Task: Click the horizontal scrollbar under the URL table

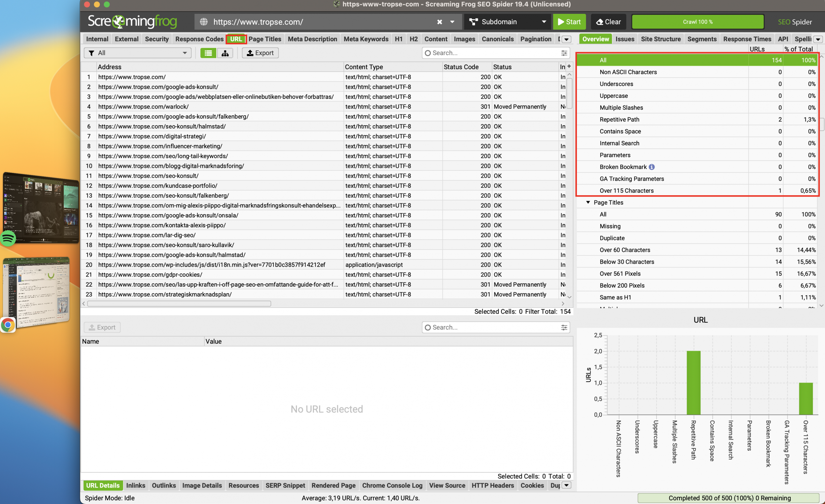Action: point(179,304)
